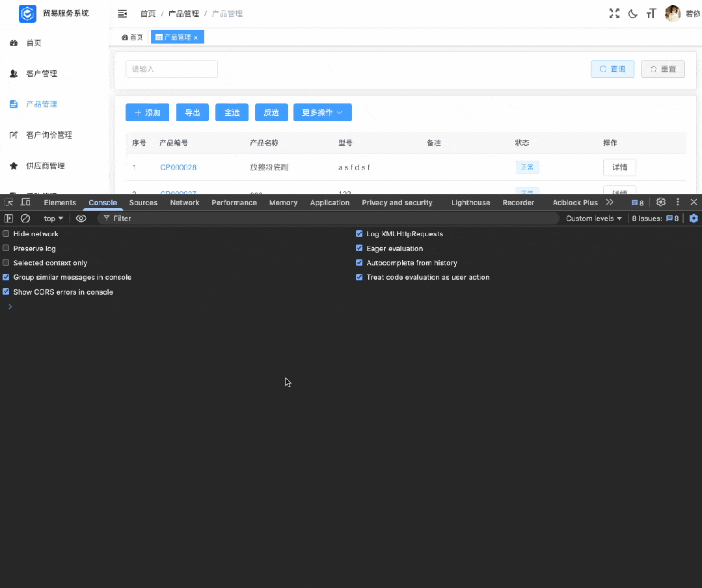Open DevTools settings gear icon

[661, 202]
